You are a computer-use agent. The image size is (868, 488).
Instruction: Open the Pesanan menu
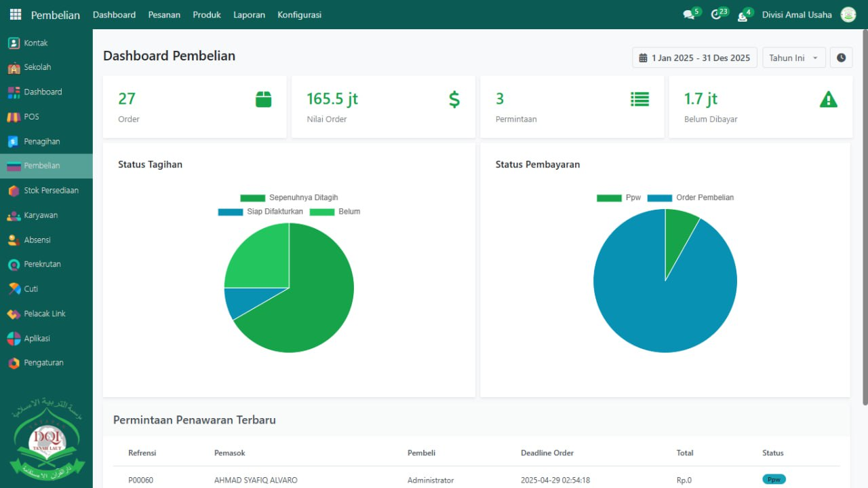coord(164,15)
